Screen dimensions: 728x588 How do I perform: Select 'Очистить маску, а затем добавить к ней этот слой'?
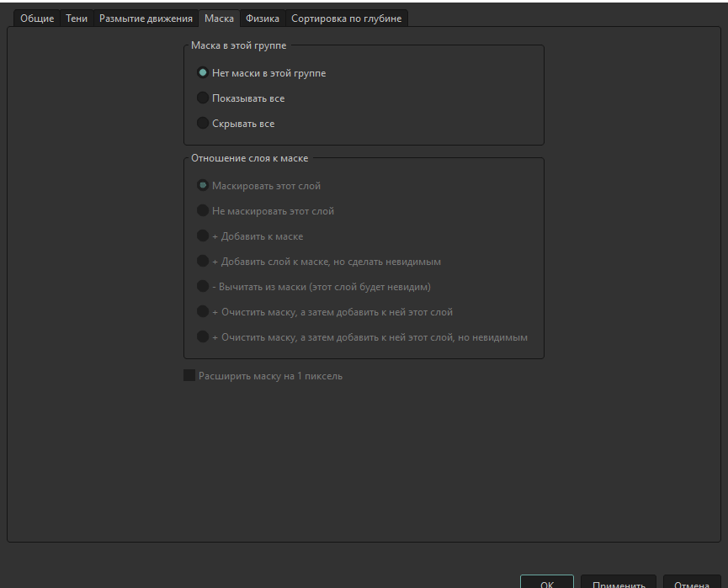coord(325,312)
